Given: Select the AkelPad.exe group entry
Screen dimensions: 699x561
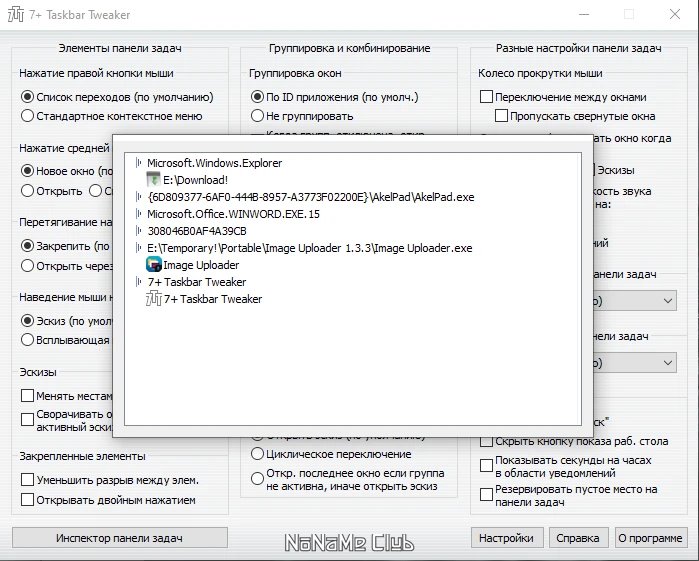Looking at the screenshot, I should click(311, 197).
